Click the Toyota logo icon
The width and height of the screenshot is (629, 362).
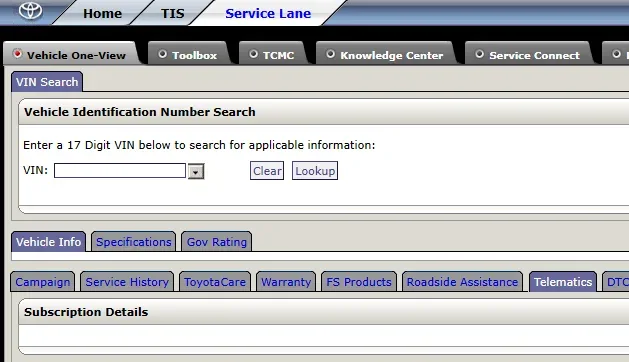tap(30, 10)
